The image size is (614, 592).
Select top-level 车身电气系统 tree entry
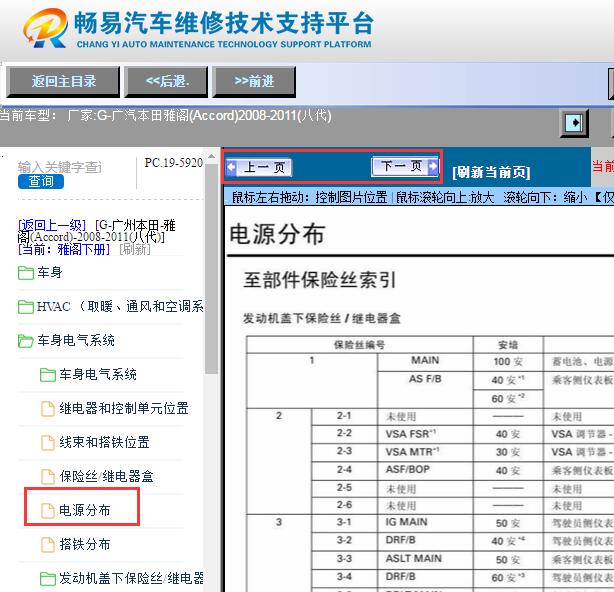click(76, 340)
